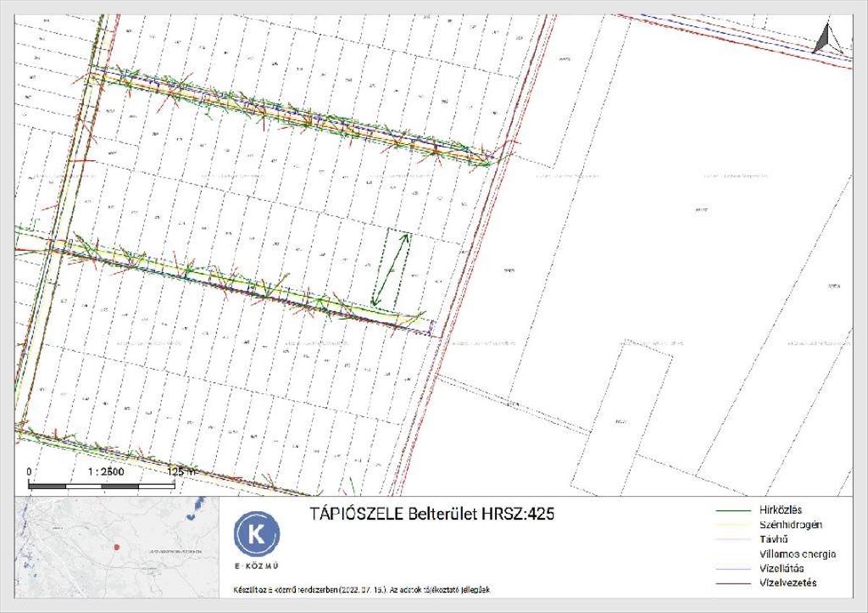This screenshot has width=868, height=613.
Task: Select the Távhő legend label
Action: click(x=774, y=539)
